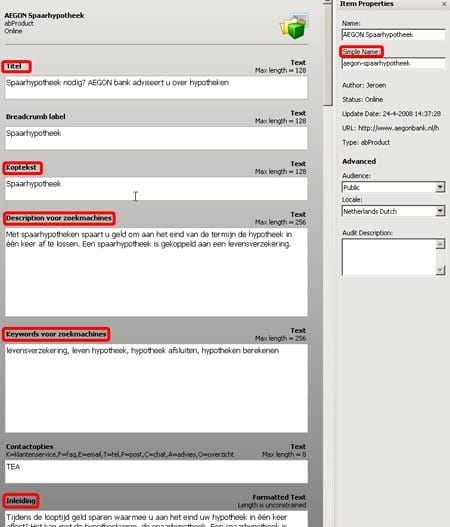The width and height of the screenshot is (450, 527).
Task: Click the Description voor zoekmachines text area
Action: click(x=156, y=272)
